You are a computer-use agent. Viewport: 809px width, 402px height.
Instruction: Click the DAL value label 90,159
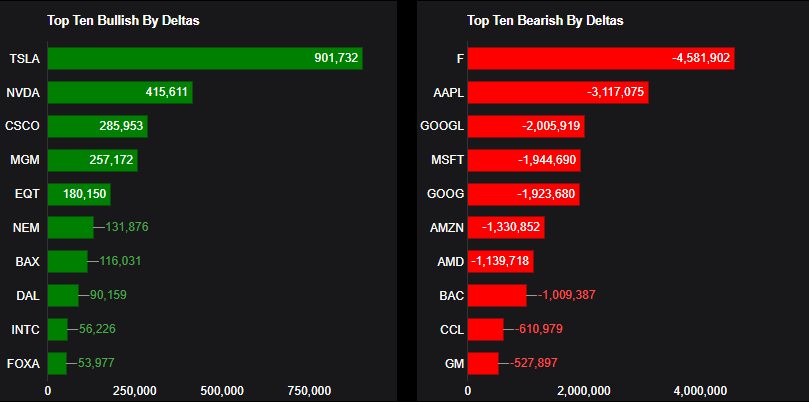[108, 295]
